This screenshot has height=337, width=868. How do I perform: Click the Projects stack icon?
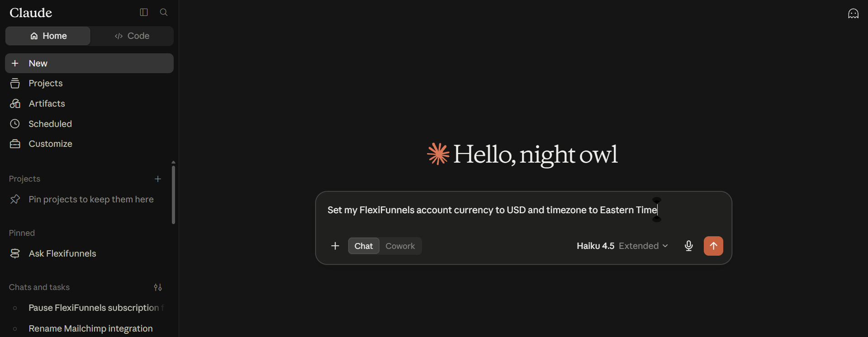tap(15, 83)
